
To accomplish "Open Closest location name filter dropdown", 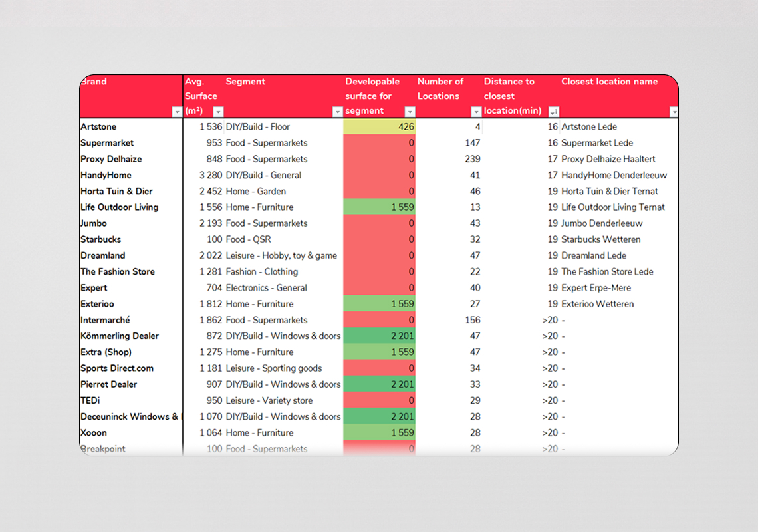I will [674, 112].
